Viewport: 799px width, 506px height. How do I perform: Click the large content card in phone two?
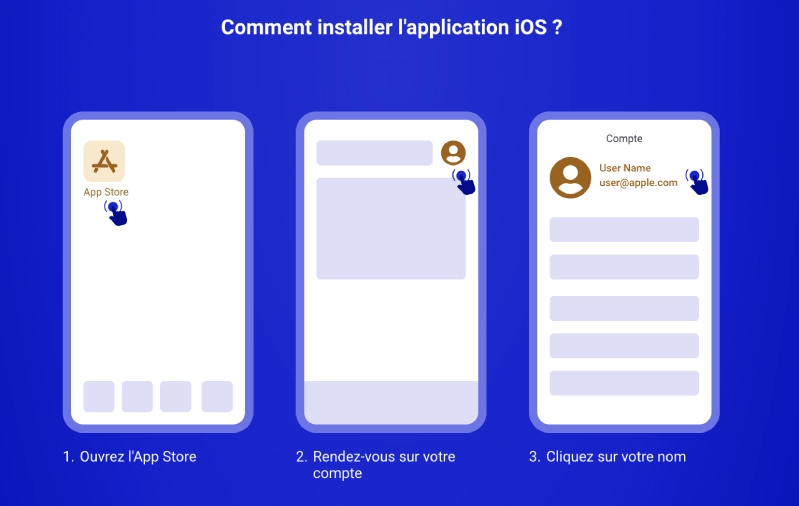(x=391, y=228)
